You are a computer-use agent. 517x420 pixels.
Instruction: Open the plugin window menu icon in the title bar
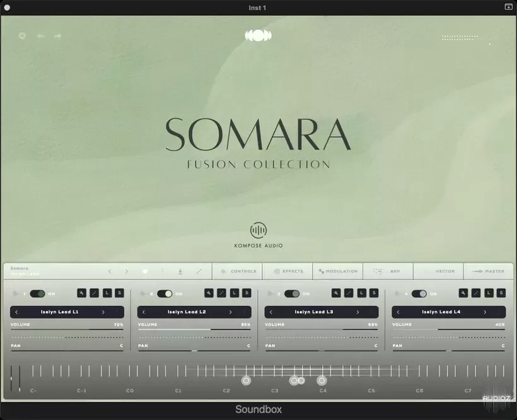[508, 6]
